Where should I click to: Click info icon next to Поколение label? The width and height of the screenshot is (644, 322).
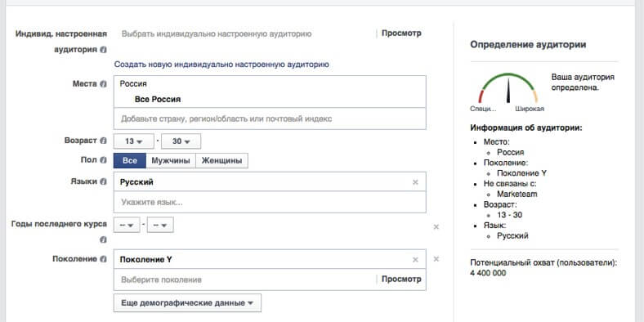pos(103,259)
